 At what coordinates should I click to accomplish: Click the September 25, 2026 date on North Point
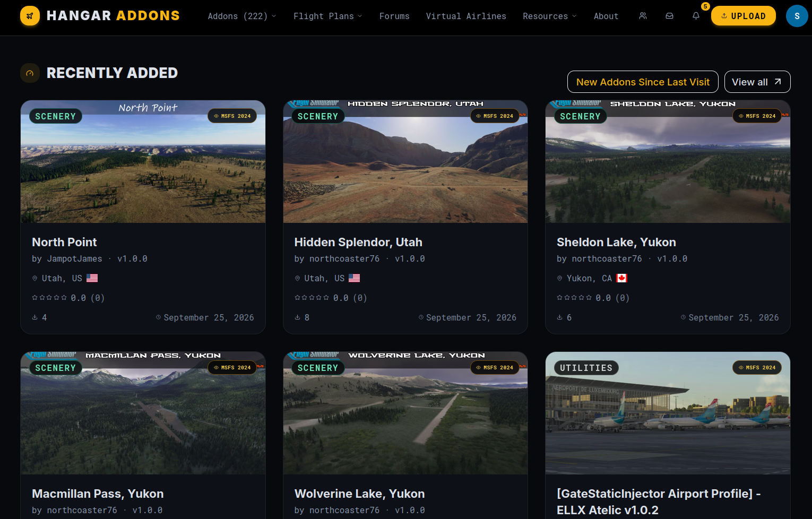point(209,317)
